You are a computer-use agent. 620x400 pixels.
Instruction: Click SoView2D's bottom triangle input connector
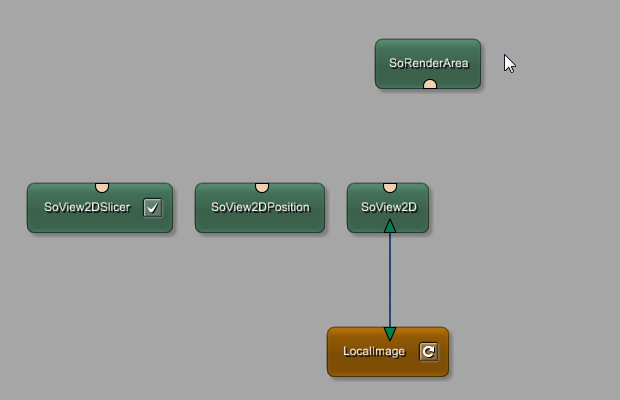pos(390,227)
